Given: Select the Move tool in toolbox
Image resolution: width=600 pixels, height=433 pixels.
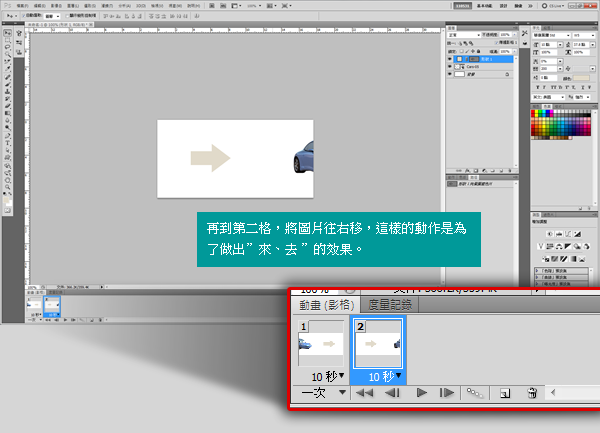Looking at the screenshot, I should click(x=8, y=33).
